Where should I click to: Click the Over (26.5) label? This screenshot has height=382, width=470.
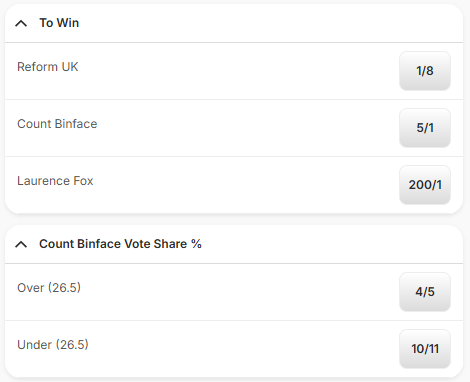pyautogui.click(x=49, y=288)
